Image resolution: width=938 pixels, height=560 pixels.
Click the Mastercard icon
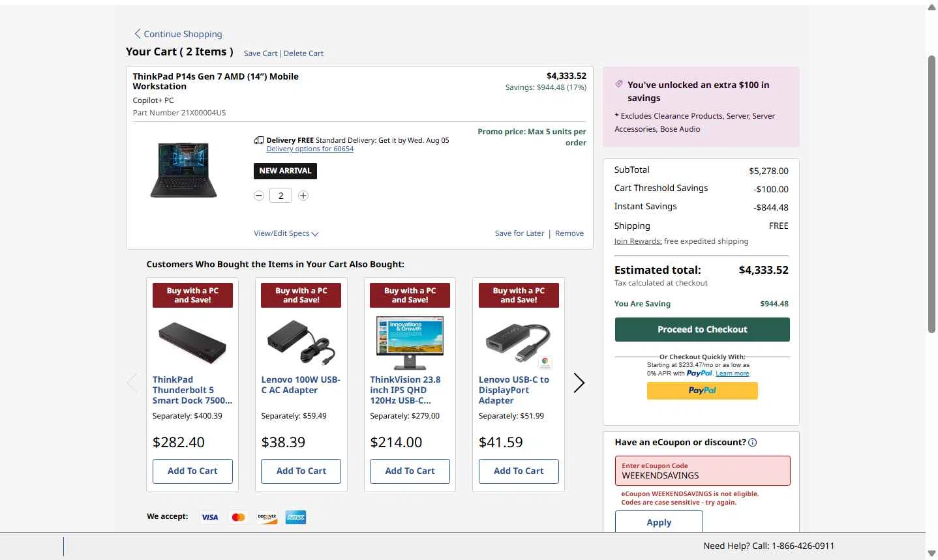pos(238,517)
